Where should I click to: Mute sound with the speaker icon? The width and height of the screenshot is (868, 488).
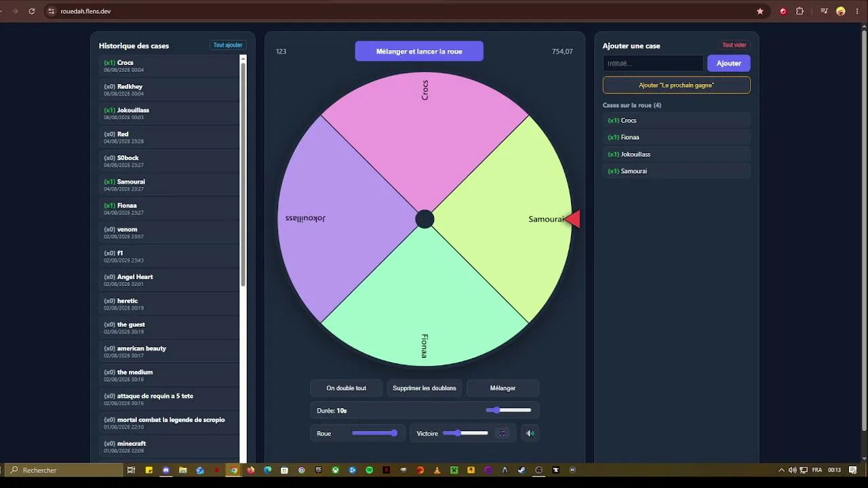pos(530,433)
